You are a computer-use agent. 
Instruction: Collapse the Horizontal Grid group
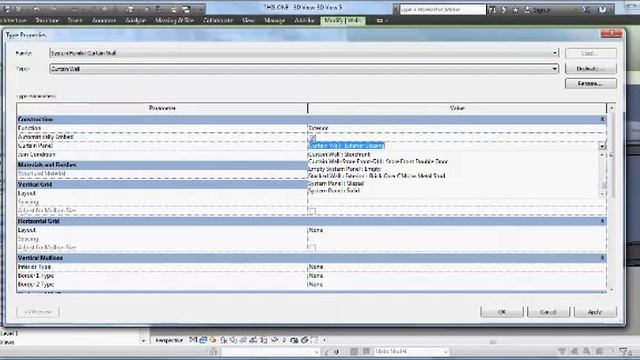coord(602,221)
